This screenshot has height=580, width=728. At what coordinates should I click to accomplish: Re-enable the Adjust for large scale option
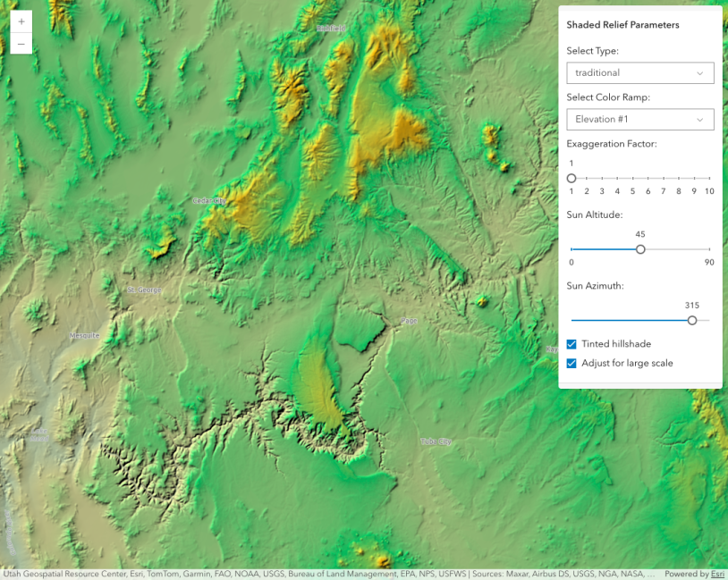pyautogui.click(x=571, y=363)
